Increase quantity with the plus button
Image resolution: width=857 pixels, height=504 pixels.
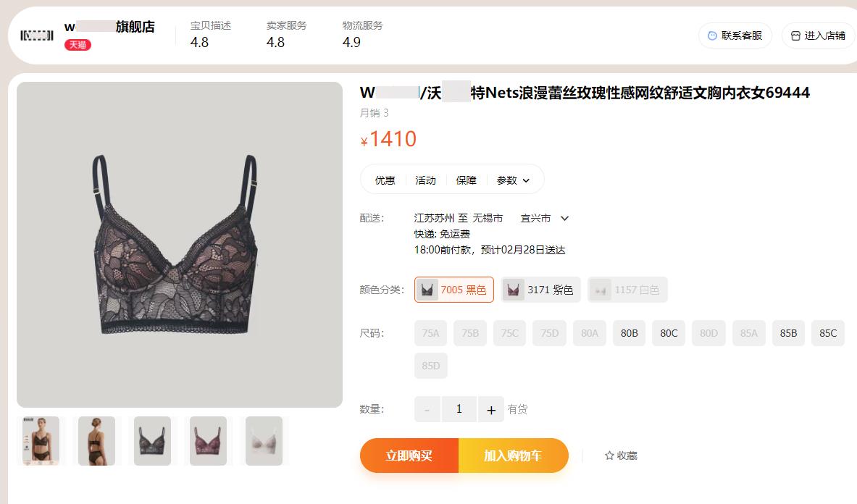click(491, 410)
